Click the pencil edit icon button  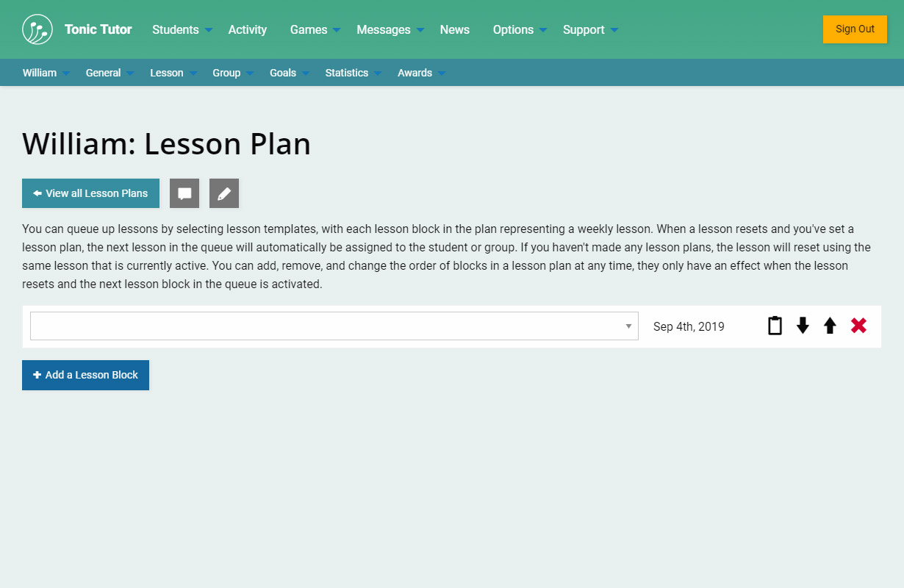point(224,193)
